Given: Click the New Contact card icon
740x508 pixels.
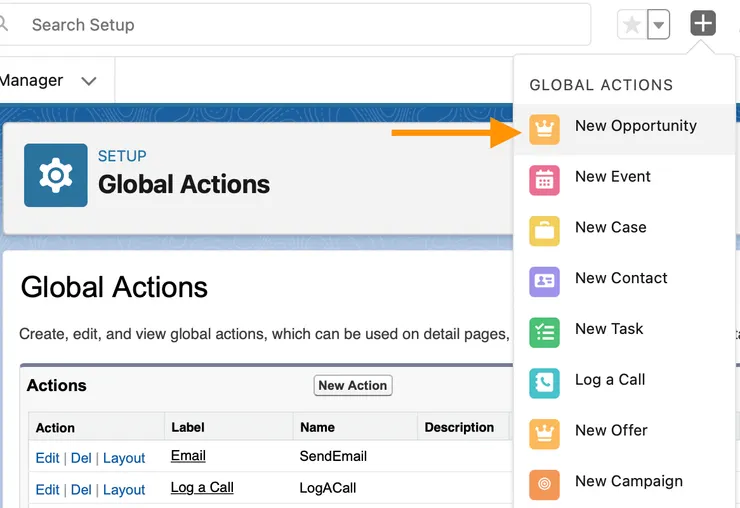Looking at the screenshot, I should coord(544,281).
